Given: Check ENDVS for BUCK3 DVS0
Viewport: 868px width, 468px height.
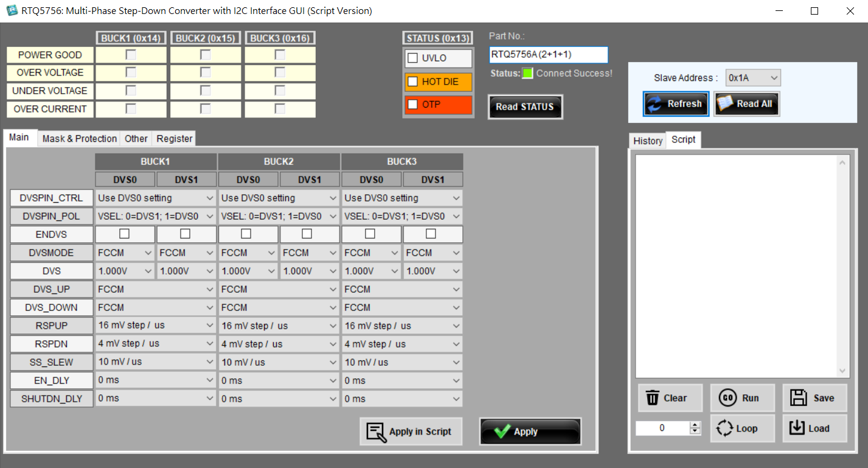Looking at the screenshot, I should point(370,234).
